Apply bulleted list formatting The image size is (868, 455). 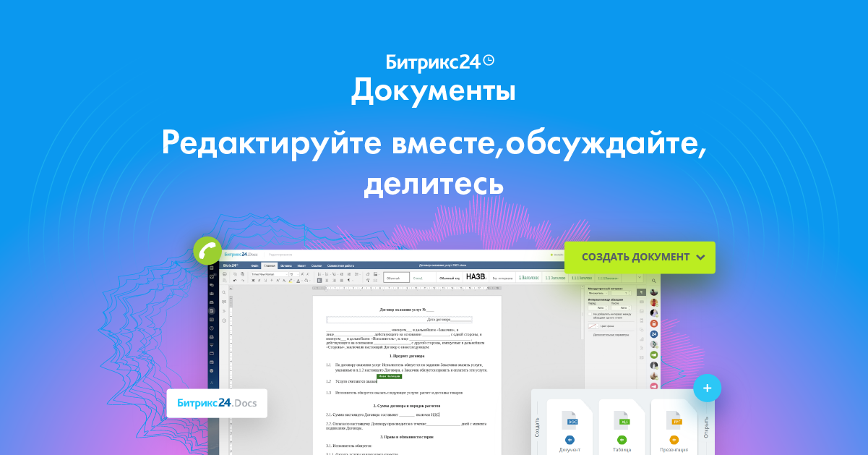[319, 274]
